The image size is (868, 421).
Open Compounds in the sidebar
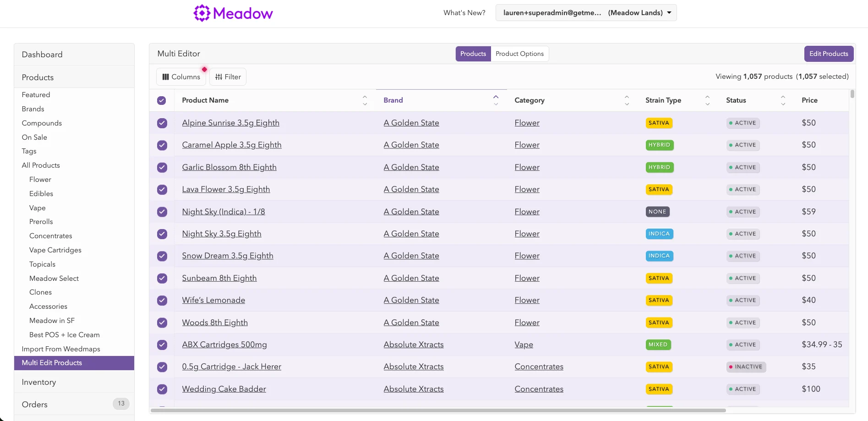point(42,123)
